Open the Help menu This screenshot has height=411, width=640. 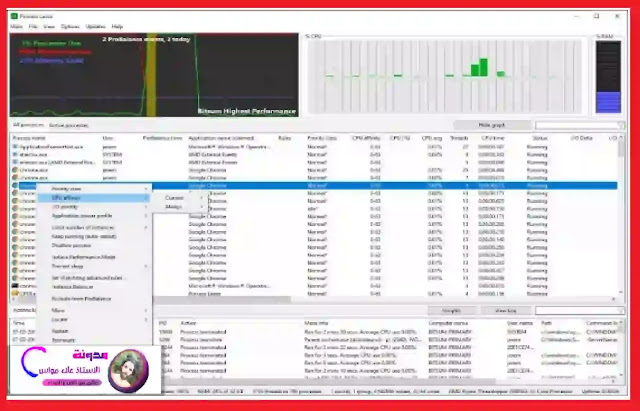(117, 27)
